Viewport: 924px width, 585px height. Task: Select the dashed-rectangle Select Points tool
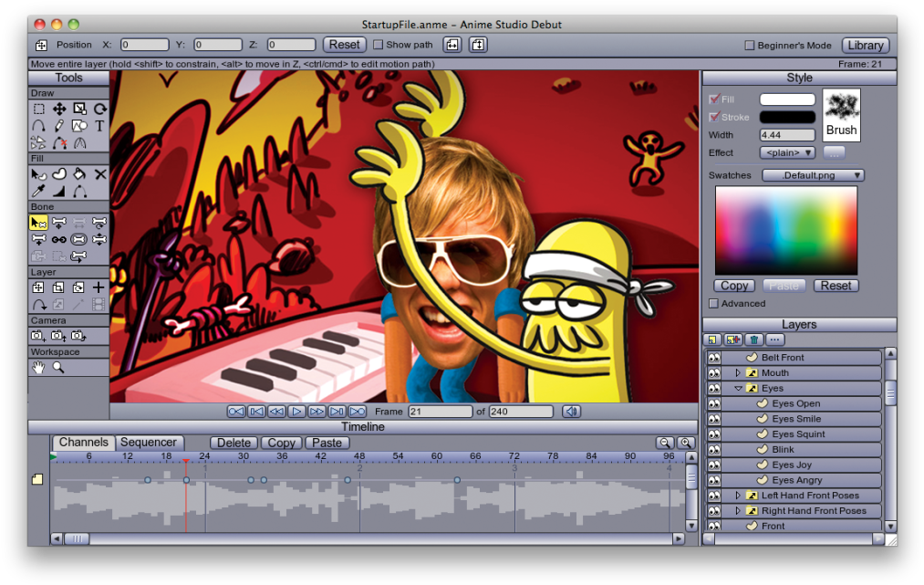[39, 110]
